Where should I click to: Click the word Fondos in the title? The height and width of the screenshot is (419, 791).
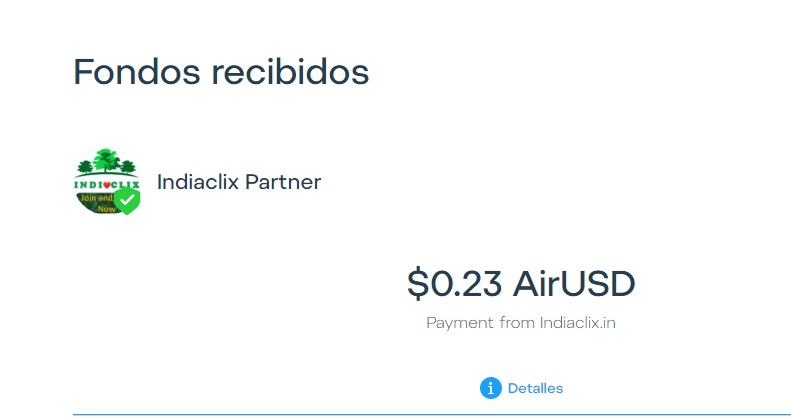coord(137,72)
